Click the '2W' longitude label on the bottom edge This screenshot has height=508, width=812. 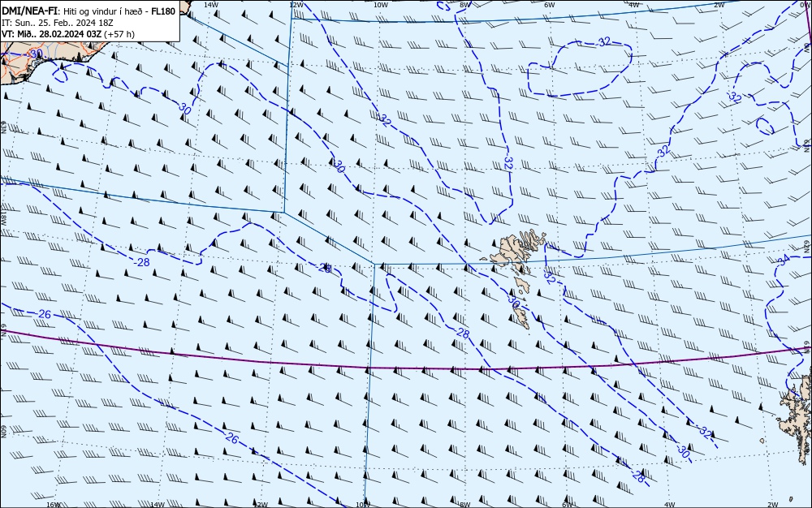pyautogui.click(x=773, y=505)
